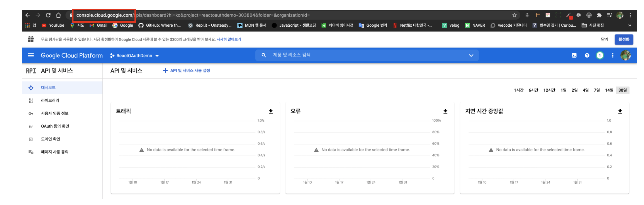Open the GitHub bookmark
Screen dimensions: 644x205
click(x=160, y=25)
